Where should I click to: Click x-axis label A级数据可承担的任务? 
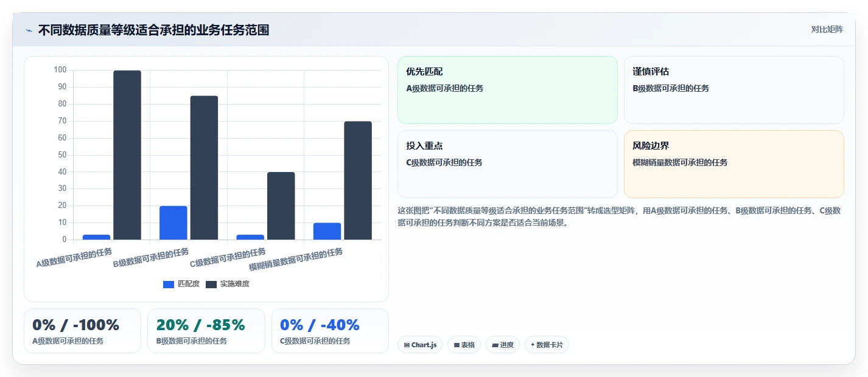pyautogui.click(x=74, y=258)
